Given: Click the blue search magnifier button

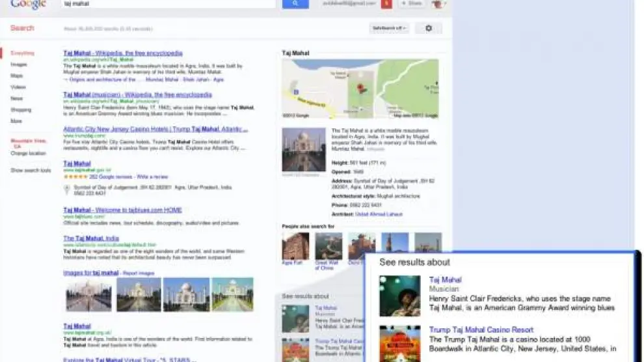Looking at the screenshot, I should point(295,4).
